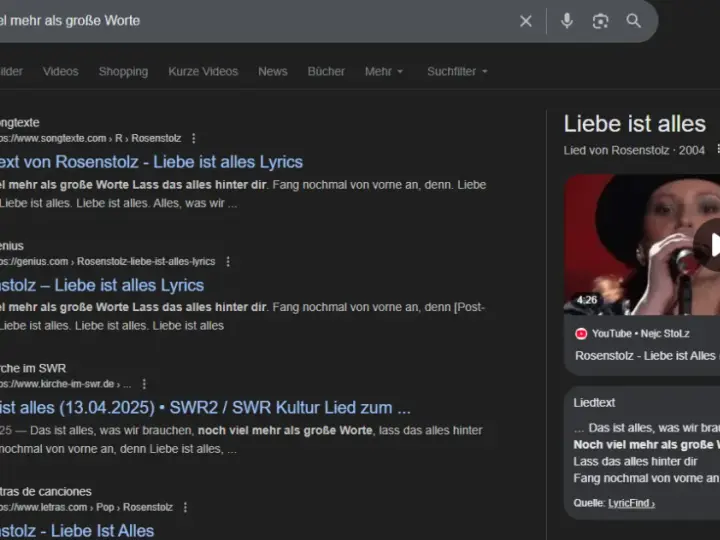Open the songtexte Rosenstolz Liebe ist alles Lyrics link
Viewport: 720px width, 540px height.
tap(151, 162)
